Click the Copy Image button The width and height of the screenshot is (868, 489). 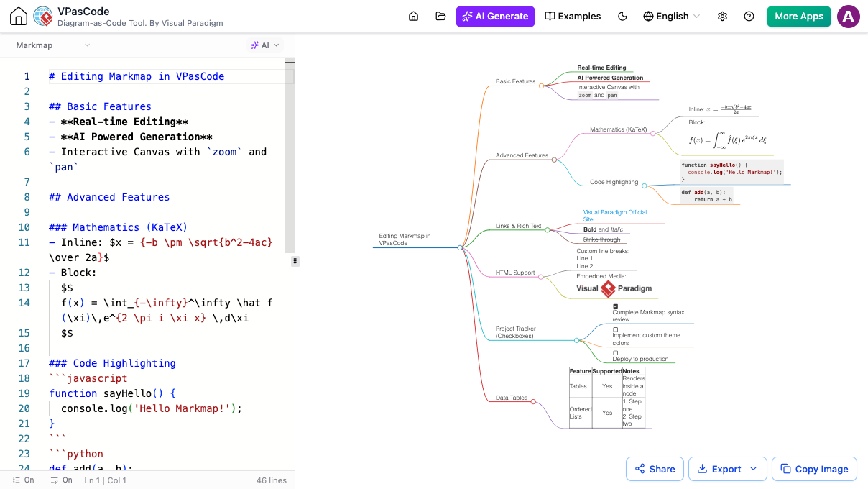[814, 469]
